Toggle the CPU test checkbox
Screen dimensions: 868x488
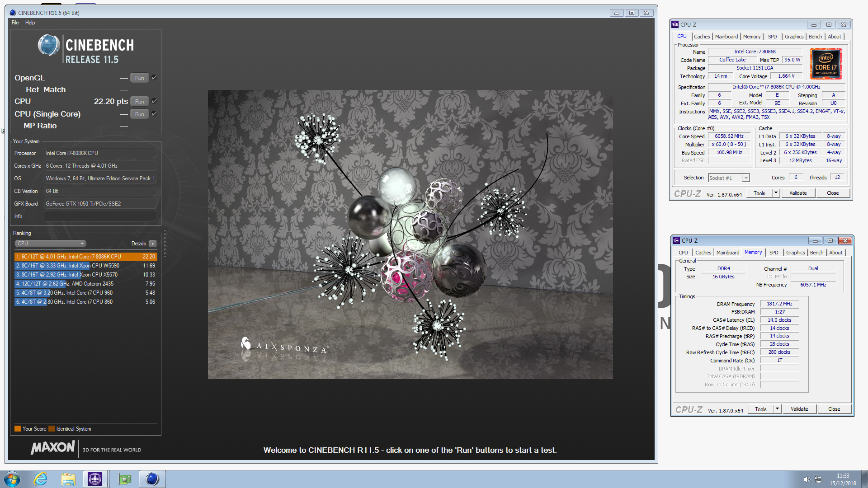154,101
